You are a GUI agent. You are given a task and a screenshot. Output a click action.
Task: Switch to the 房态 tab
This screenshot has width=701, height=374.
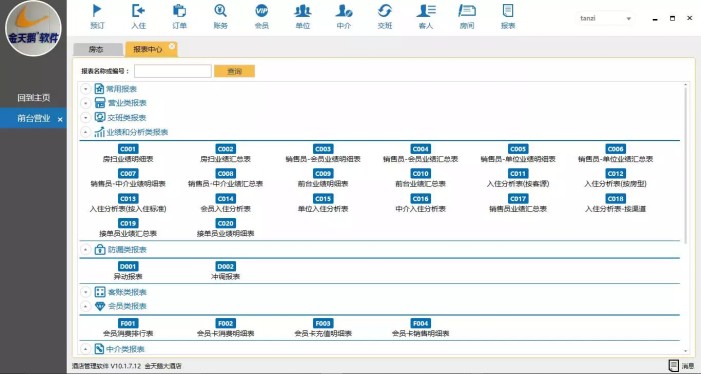tap(97, 50)
